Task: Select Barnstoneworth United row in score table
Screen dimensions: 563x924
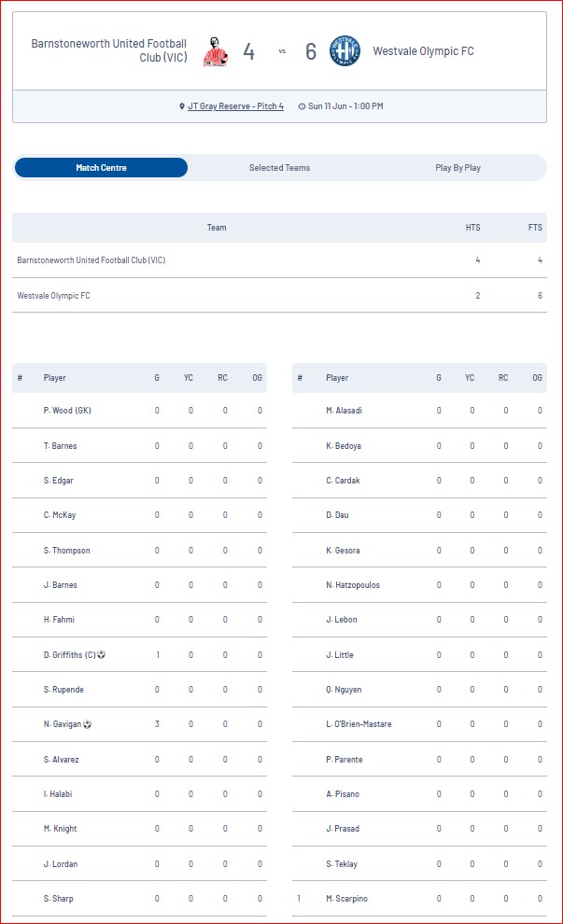Action: (279, 259)
